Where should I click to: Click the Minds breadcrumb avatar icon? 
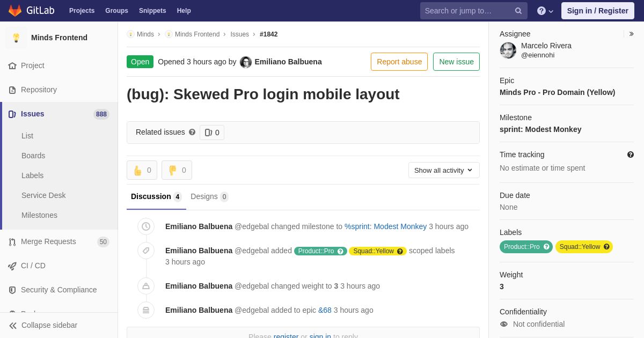(130, 34)
